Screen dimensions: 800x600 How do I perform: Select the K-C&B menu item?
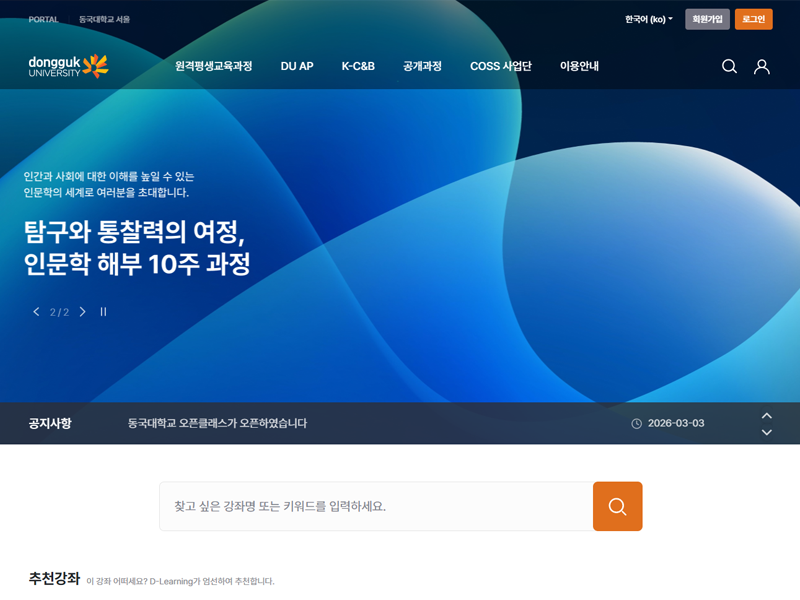[358, 66]
